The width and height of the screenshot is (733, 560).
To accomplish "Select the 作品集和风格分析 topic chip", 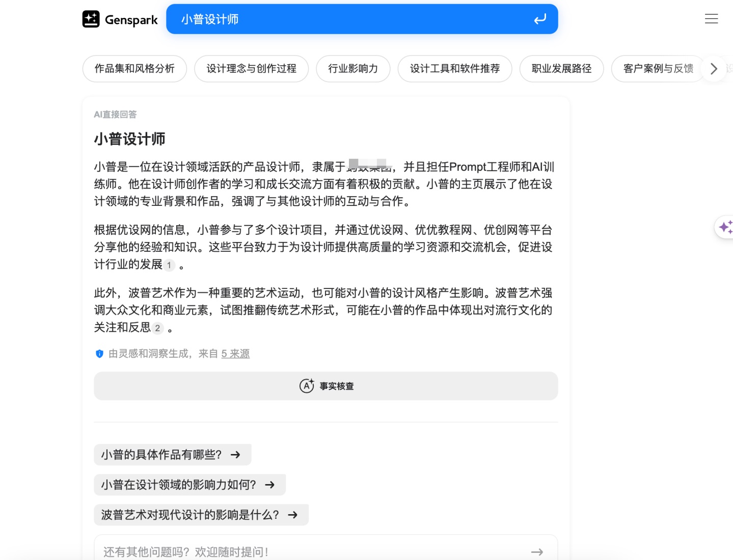I will click(134, 69).
